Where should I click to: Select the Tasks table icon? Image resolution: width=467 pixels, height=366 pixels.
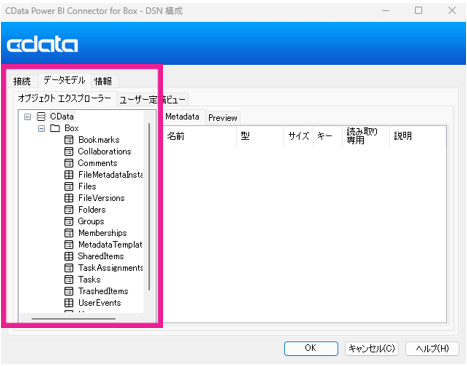point(69,279)
